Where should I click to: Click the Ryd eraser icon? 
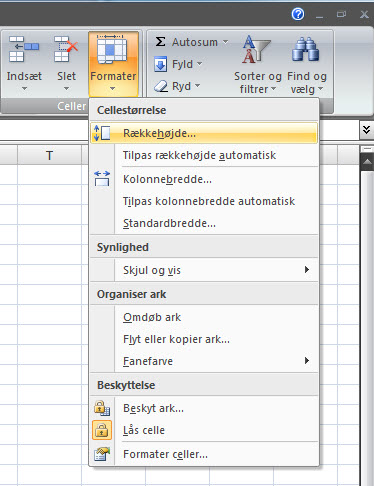(x=161, y=86)
